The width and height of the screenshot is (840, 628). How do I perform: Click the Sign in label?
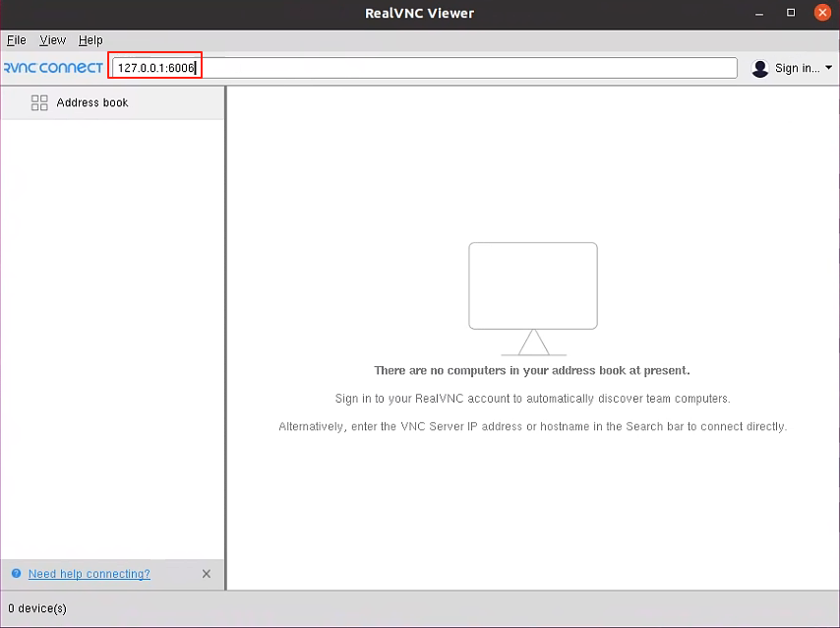coord(793,68)
